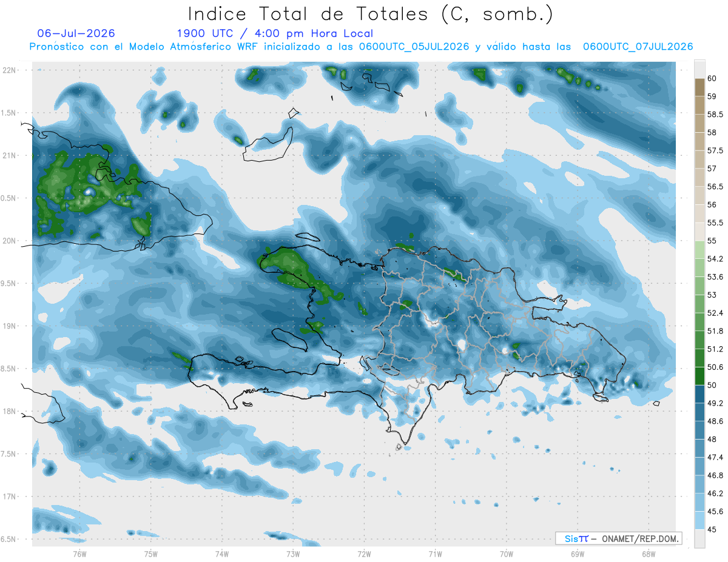Click the '70W' longitude label

506,554
